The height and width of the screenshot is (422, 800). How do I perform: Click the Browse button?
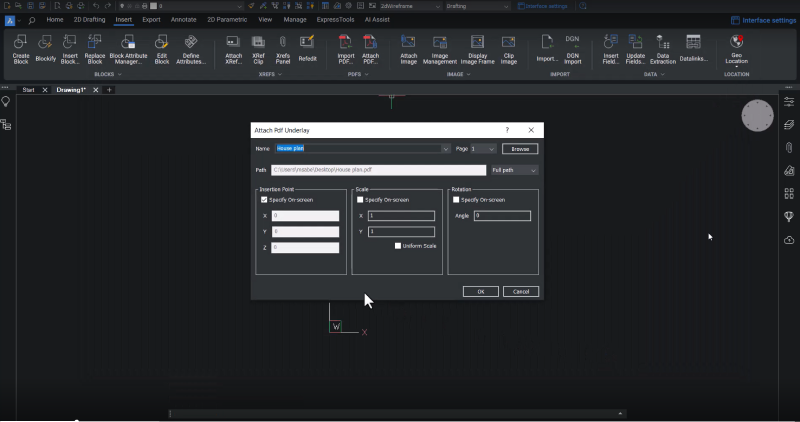click(x=520, y=148)
